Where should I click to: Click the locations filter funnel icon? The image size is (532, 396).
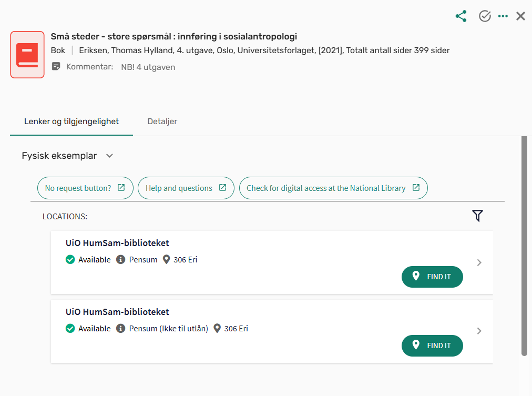pyautogui.click(x=477, y=216)
